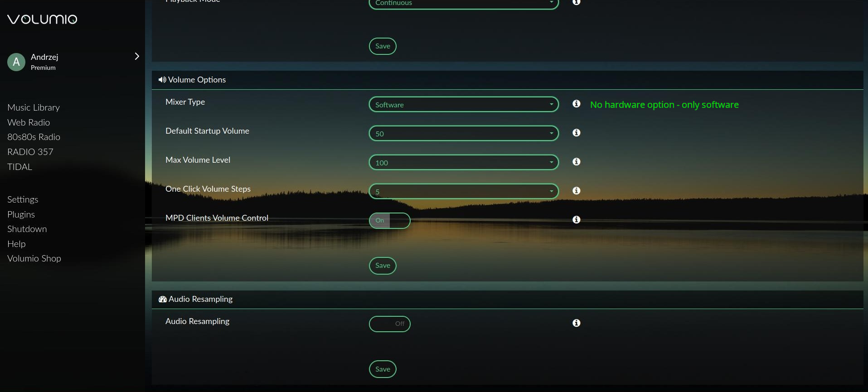
Task: Select TIDAL from the sidebar
Action: click(19, 167)
